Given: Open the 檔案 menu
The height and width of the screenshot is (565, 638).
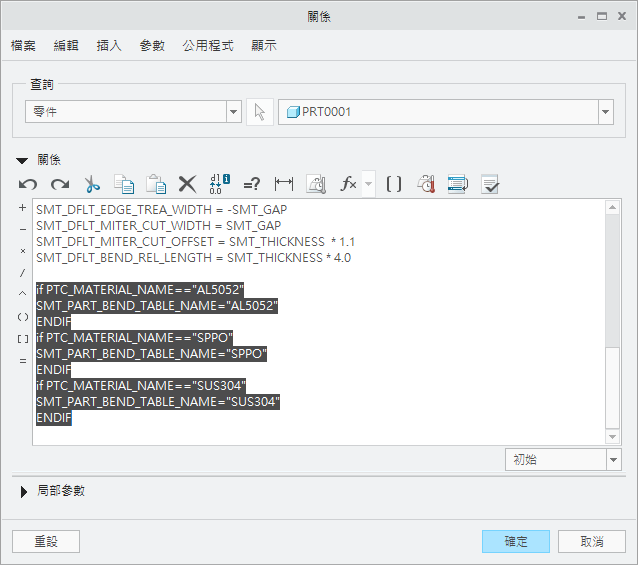Looking at the screenshot, I should (24, 46).
